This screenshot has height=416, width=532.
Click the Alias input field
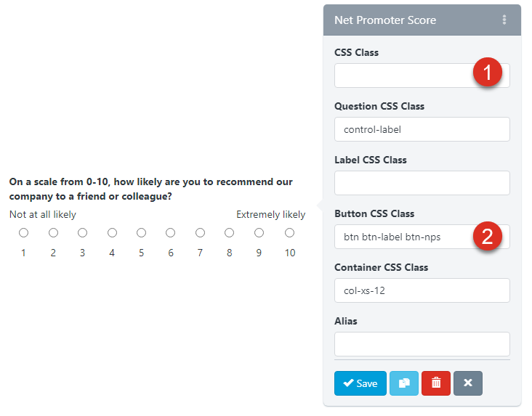click(x=422, y=344)
